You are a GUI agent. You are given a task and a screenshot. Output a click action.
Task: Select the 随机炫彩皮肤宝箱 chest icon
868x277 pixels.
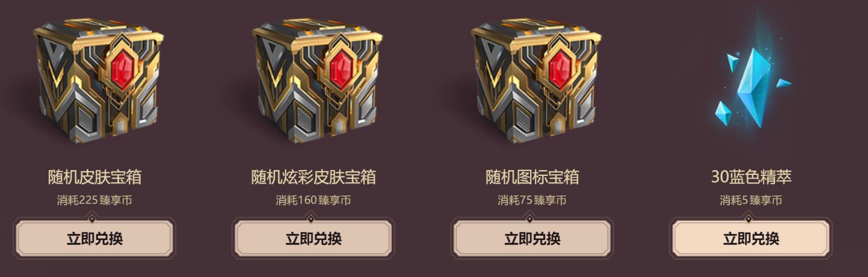click(x=317, y=81)
